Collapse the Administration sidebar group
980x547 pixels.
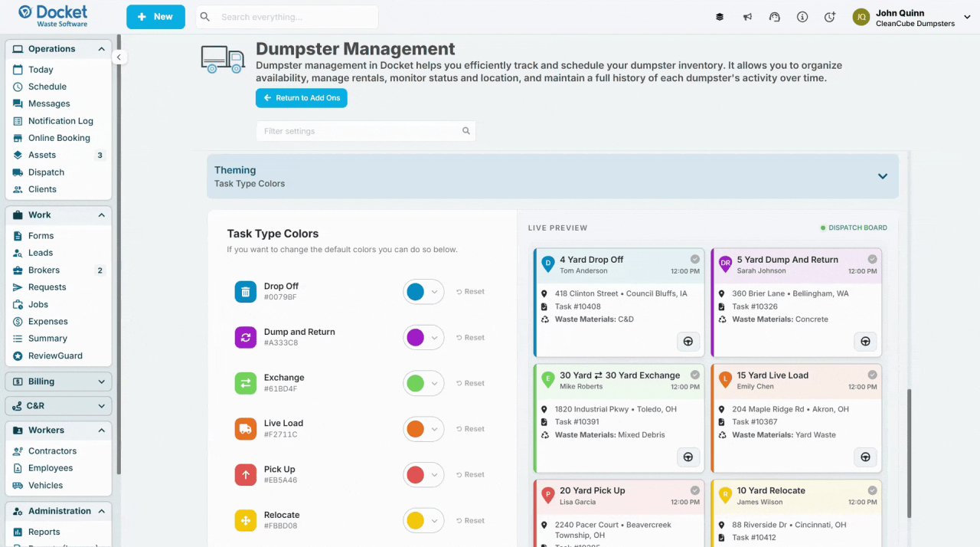click(x=101, y=511)
